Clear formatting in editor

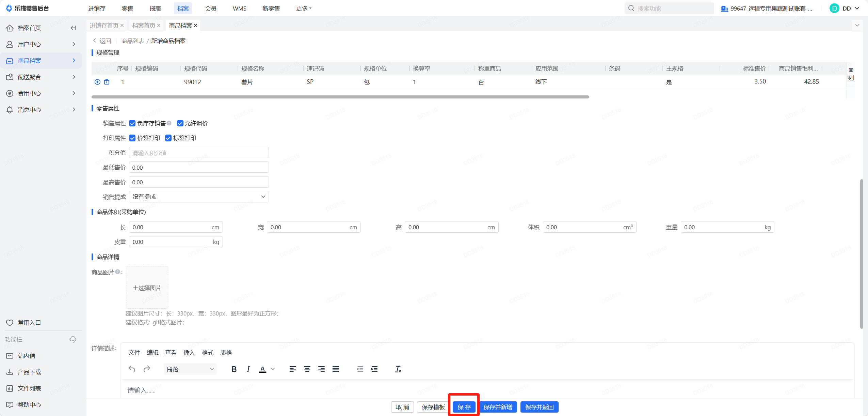(x=398, y=369)
